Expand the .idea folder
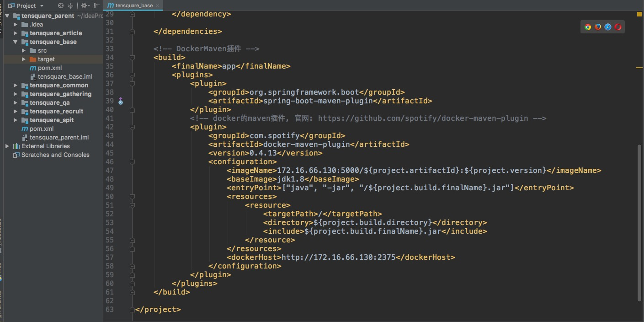The image size is (644, 322). pos(16,25)
